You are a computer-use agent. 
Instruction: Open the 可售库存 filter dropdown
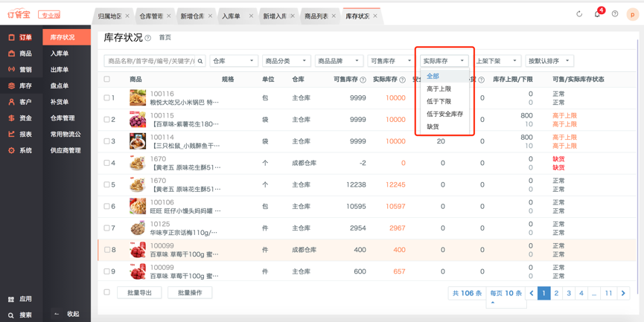[x=392, y=61]
